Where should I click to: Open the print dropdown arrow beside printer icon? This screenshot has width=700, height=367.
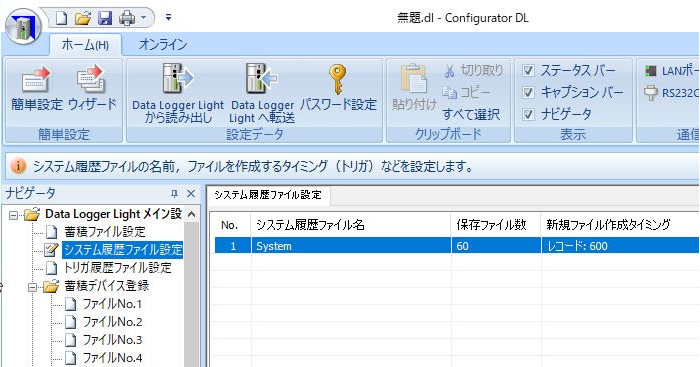point(143,18)
